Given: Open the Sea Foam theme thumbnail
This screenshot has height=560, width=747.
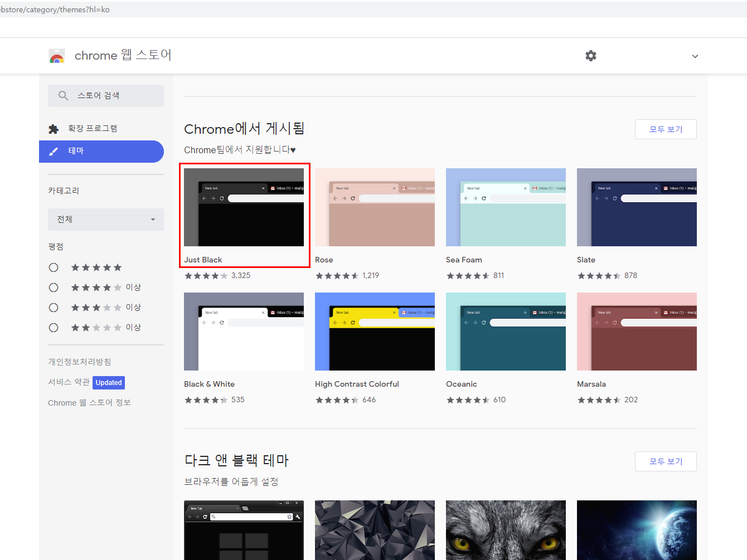Looking at the screenshot, I should pyautogui.click(x=506, y=207).
